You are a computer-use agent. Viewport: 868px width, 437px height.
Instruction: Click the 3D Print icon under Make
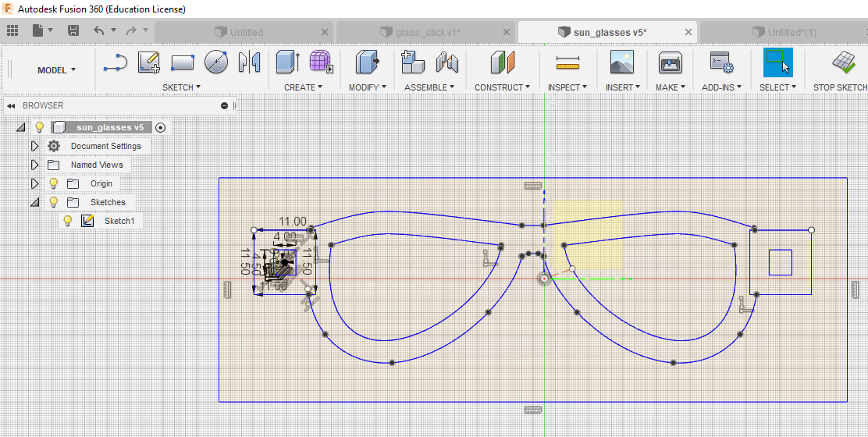[x=671, y=62]
